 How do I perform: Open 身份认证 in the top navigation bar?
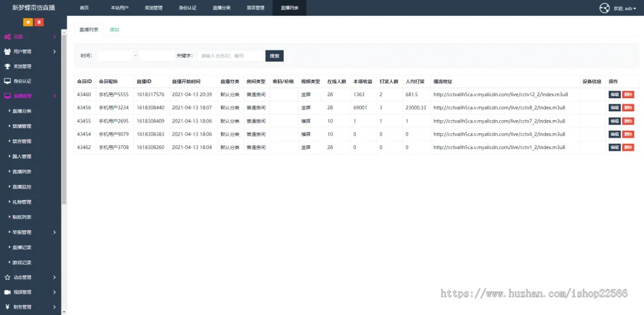click(187, 8)
